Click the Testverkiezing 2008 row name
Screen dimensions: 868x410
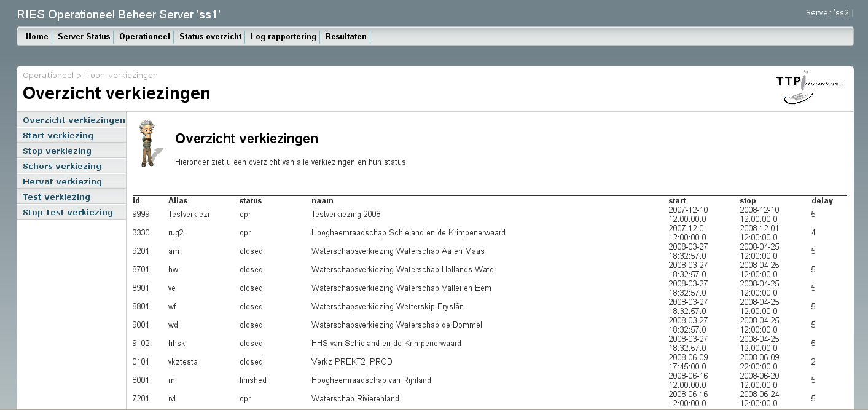[x=346, y=215]
